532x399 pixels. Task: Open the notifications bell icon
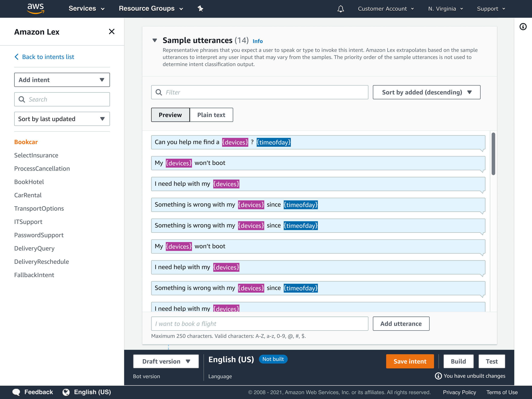pyautogui.click(x=340, y=9)
